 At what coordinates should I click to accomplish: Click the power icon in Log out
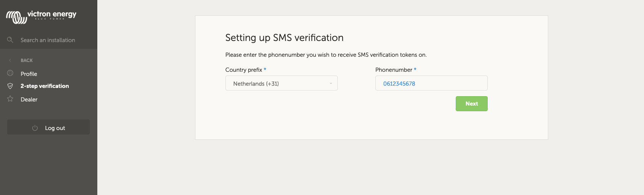pos(35,128)
